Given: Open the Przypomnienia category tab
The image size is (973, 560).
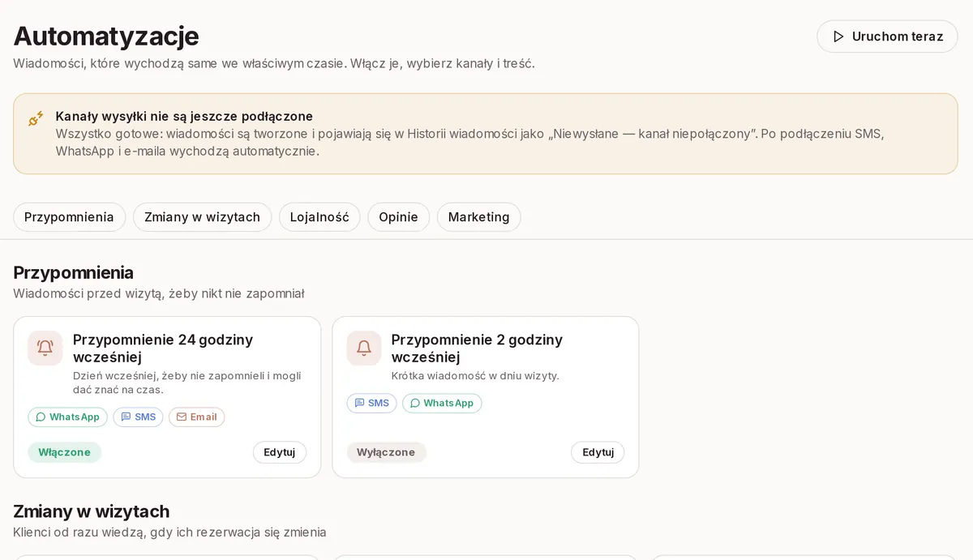Looking at the screenshot, I should click(x=69, y=217).
